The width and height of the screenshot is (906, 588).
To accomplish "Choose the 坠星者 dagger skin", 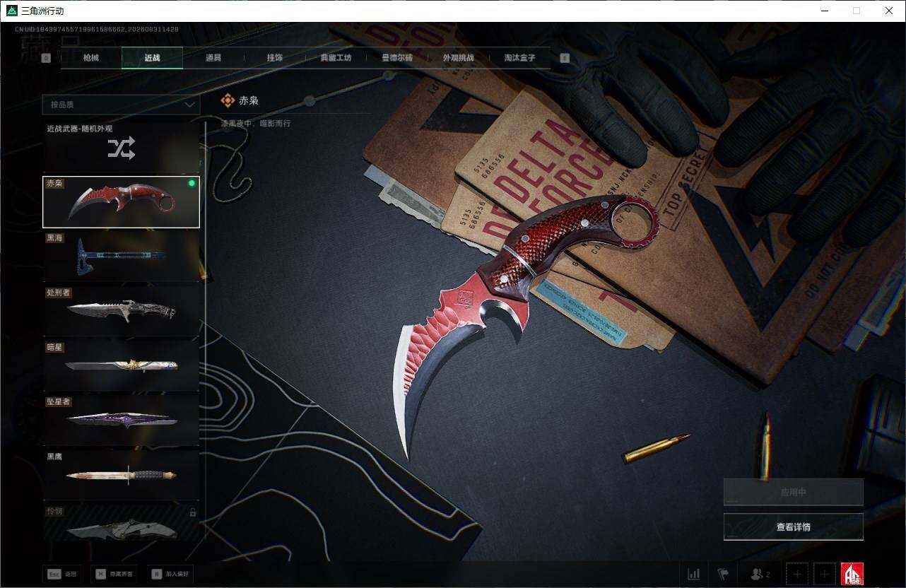I will tap(121, 421).
